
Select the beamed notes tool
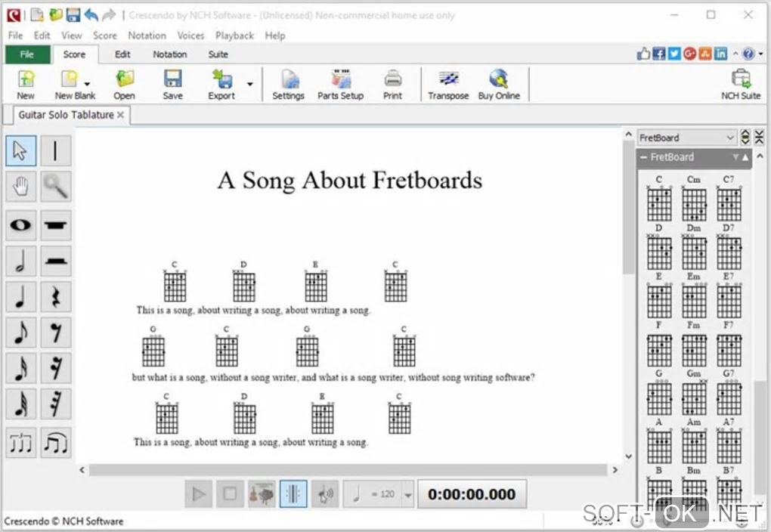pyautogui.click(x=56, y=443)
